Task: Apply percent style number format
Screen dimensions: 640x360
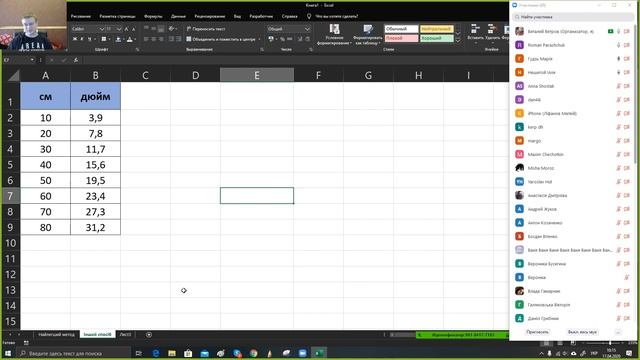Action: pyautogui.click(x=282, y=39)
